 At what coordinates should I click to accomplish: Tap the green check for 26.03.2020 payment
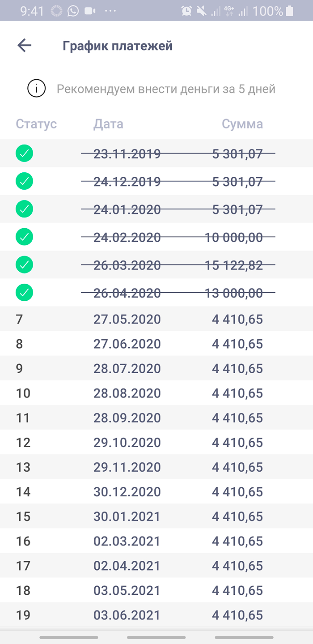[24, 265]
